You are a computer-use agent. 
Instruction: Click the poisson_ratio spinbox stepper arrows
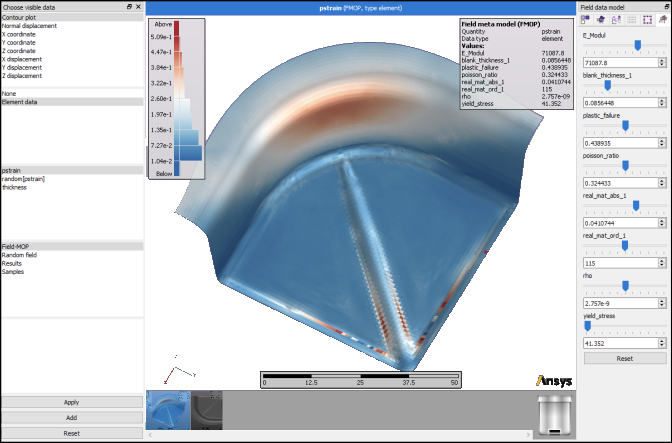click(662, 183)
